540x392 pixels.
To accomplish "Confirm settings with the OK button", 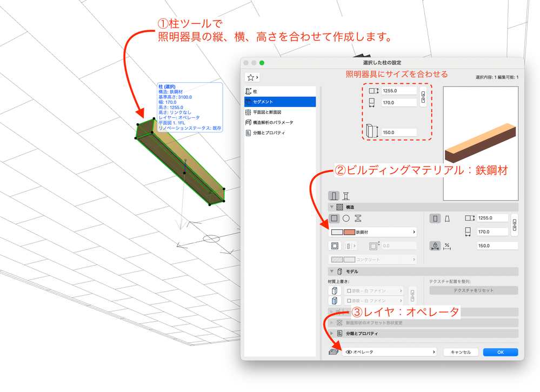I will click(501, 352).
